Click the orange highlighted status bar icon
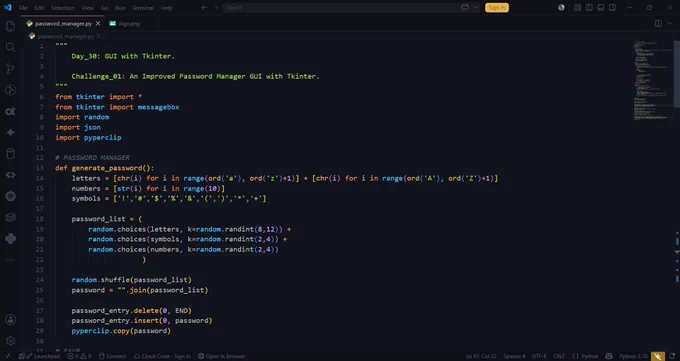680x361 pixels. 657,356
